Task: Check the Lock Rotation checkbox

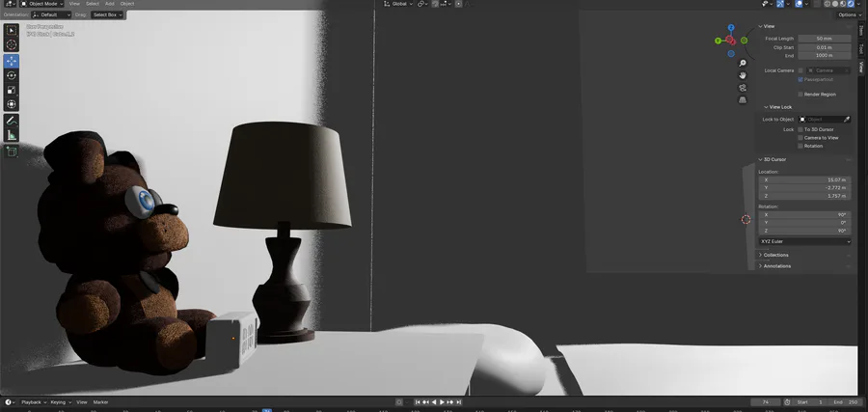Action: pos(800,146)
